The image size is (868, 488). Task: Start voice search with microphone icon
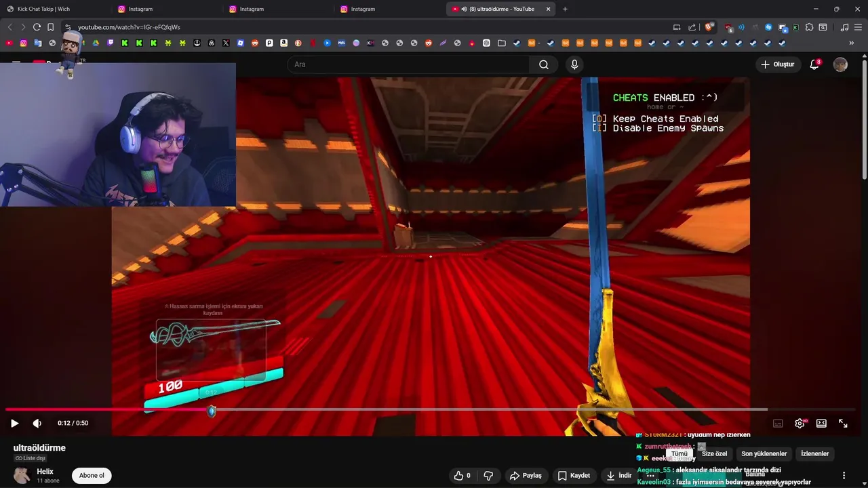tap(574, 64)
